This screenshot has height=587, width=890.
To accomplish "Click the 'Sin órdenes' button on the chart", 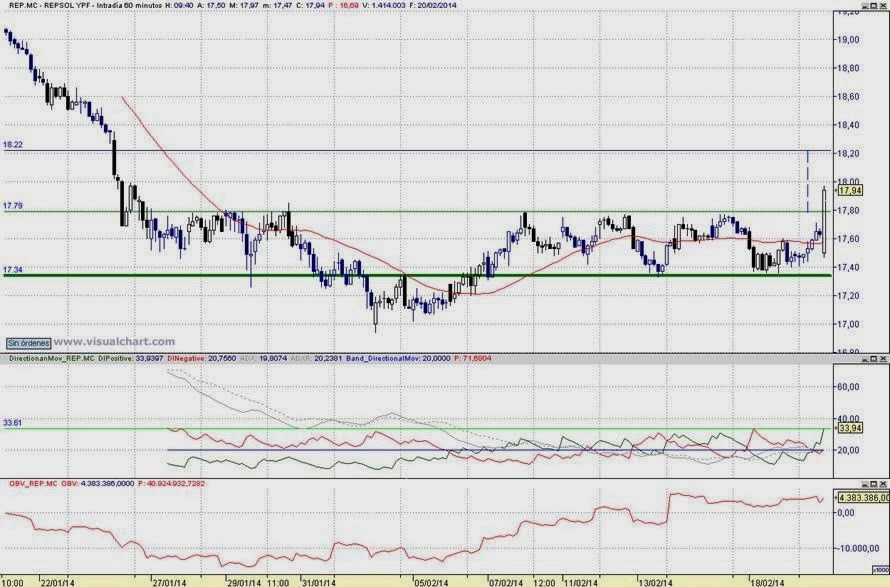I will coord(28,343).
